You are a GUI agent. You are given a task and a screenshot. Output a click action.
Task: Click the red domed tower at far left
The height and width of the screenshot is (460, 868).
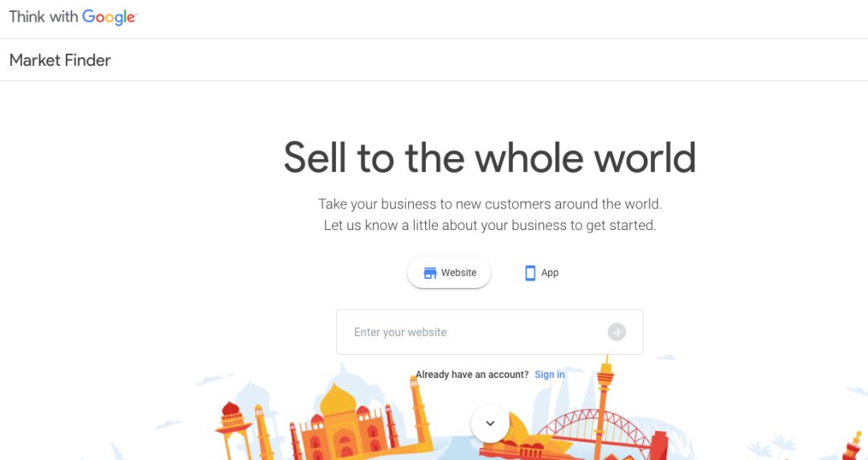coord(231,426)
